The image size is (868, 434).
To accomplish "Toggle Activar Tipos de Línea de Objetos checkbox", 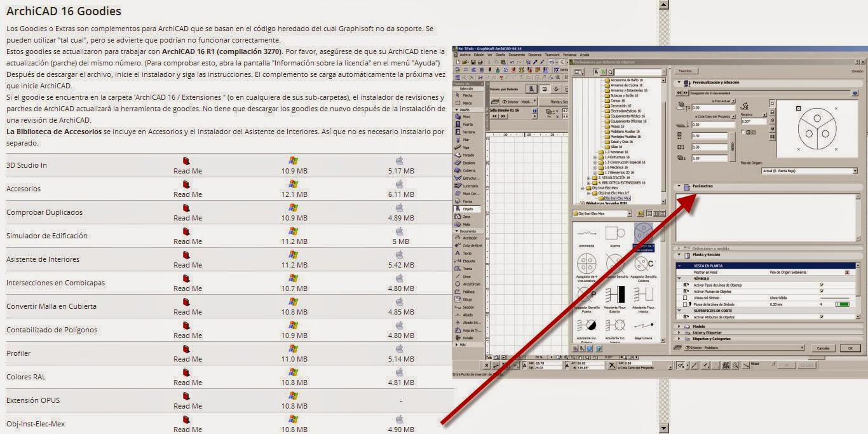I will tap(822, 285).
